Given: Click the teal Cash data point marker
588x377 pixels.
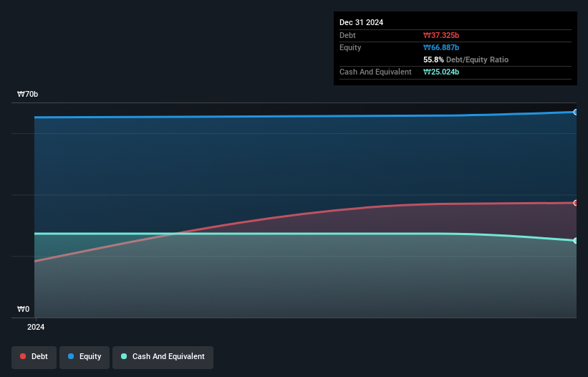Looking at the screenshot, I should 576,240.
